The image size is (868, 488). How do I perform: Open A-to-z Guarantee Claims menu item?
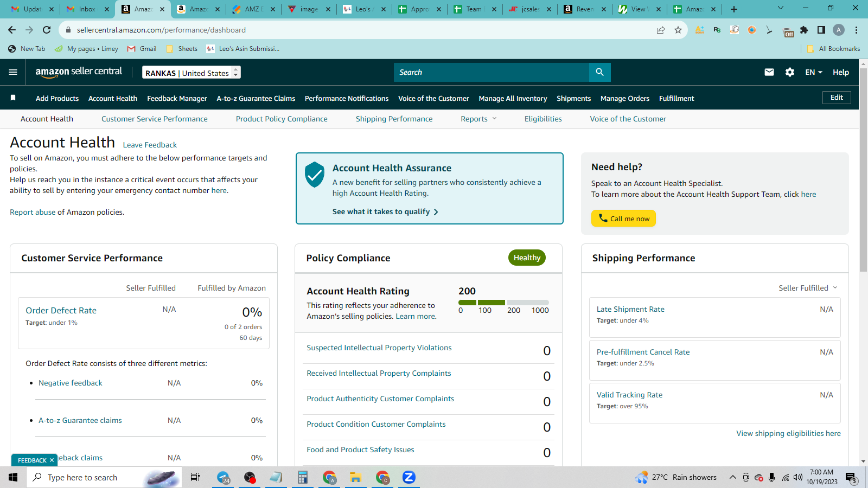click(x=256, y=98)
